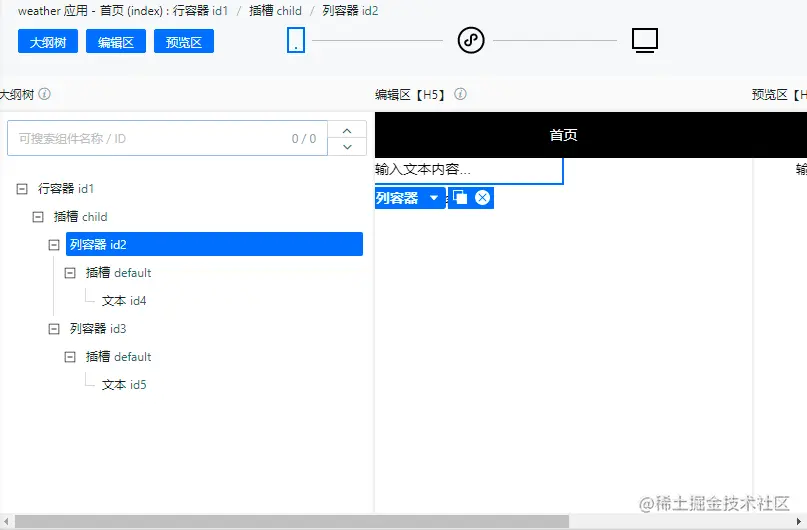
Task: Collapse 插槽 default above 文本 id5
Action: [70, 357]
